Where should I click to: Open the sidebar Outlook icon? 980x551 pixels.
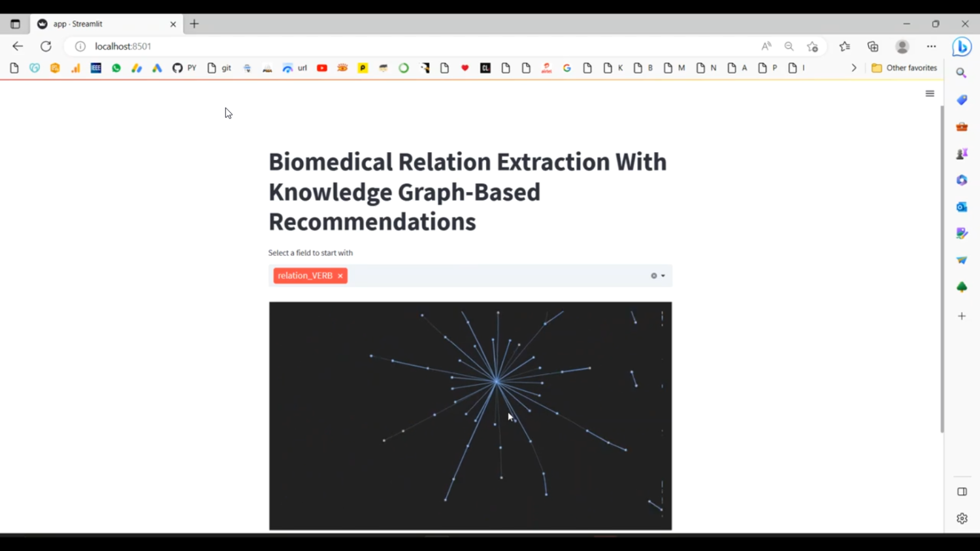click(x=962, y=207)
